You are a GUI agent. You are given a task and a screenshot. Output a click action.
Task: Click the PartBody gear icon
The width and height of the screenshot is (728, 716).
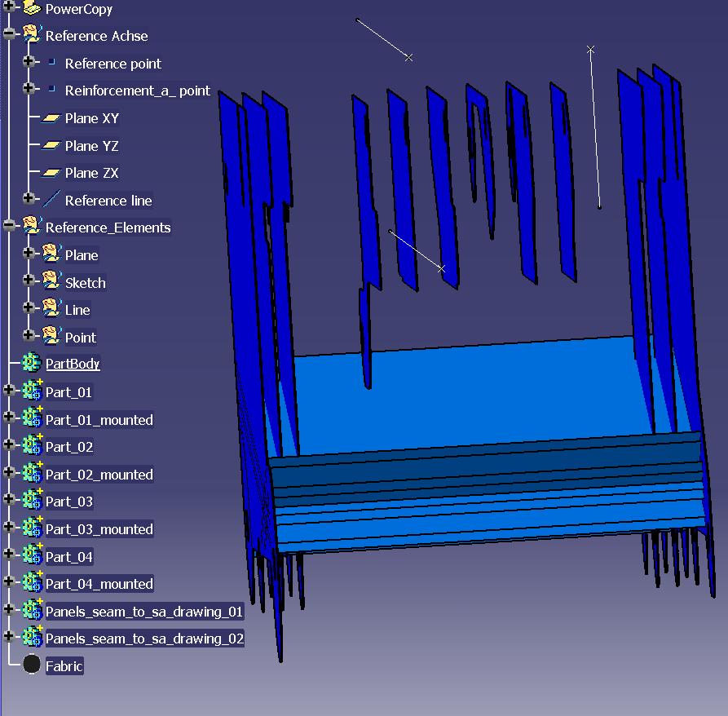point(32,363)
